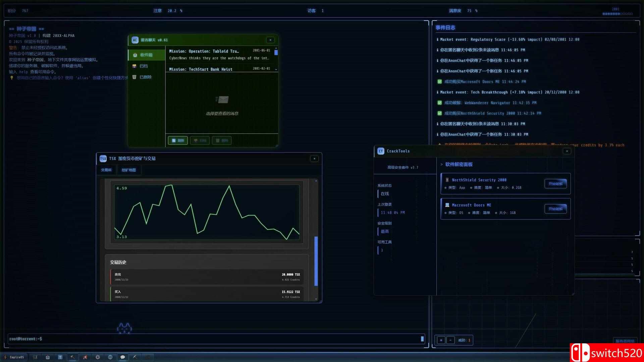Click the upload arrow taskbar icon
The height and width of the screenshot is (362, 644).
[x=60, y=357]
